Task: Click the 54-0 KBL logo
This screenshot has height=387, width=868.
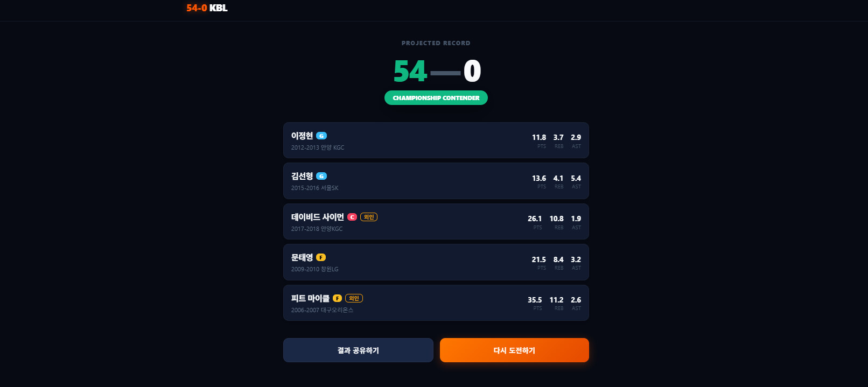Action: [207, 8]
